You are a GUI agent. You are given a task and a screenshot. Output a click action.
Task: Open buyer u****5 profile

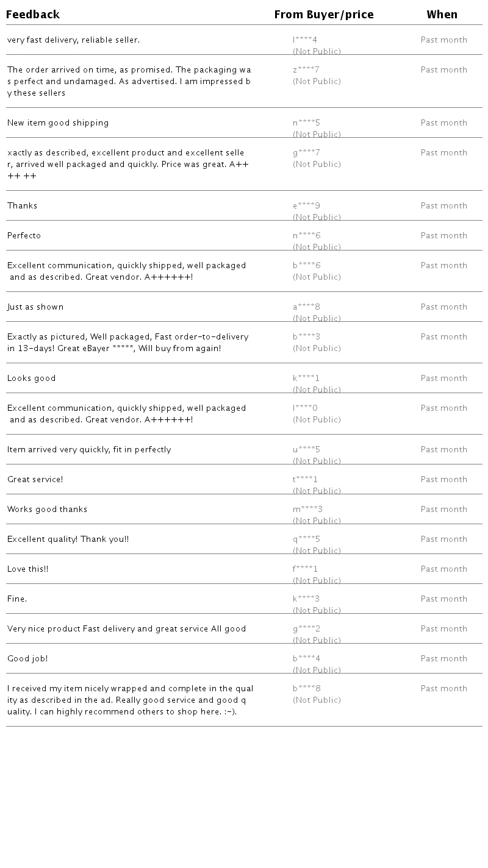(306, 450)
